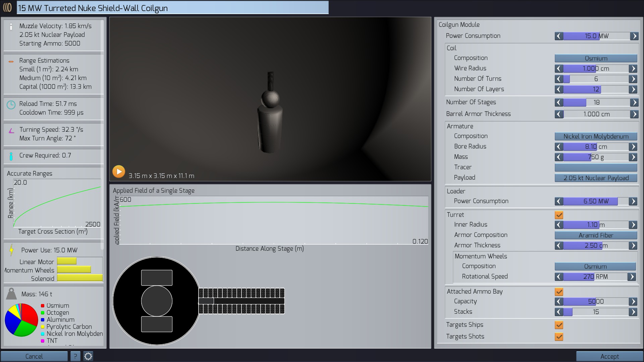The image size is (644, 362).
Task: Click the power use lightning icon
Action: 11,250
